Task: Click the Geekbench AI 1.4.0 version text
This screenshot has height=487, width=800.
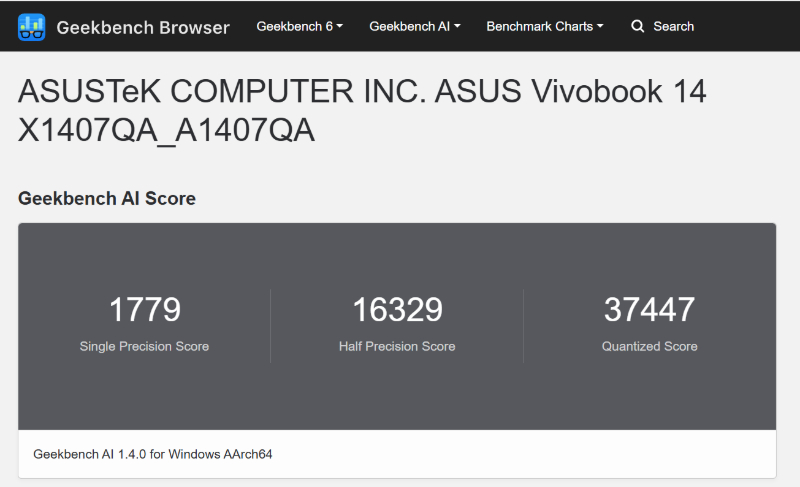Action: click(x=153, y=454)
